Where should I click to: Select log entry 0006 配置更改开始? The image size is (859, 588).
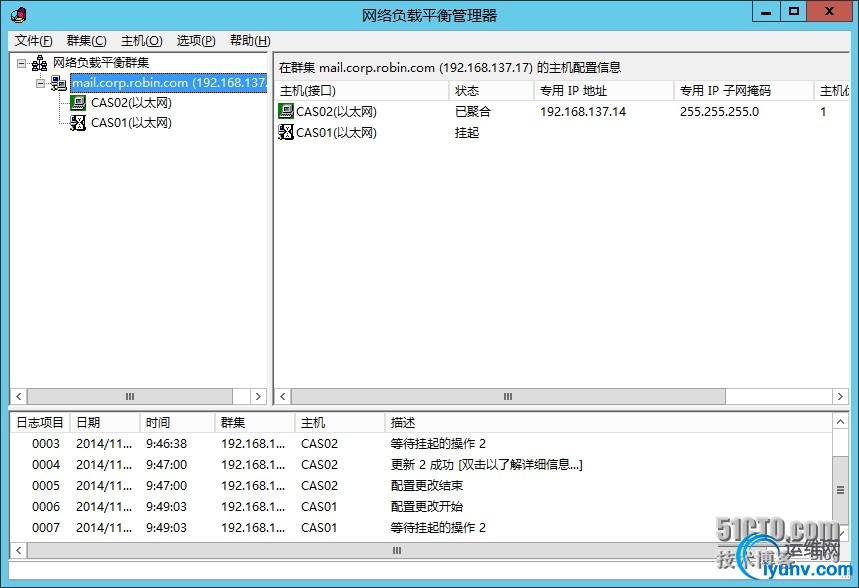point(421,506)
